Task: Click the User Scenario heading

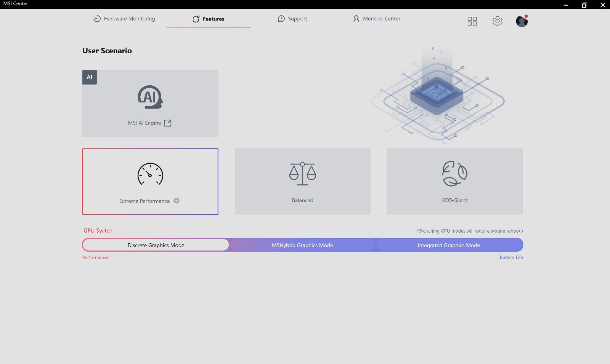Action: point(107,51)
